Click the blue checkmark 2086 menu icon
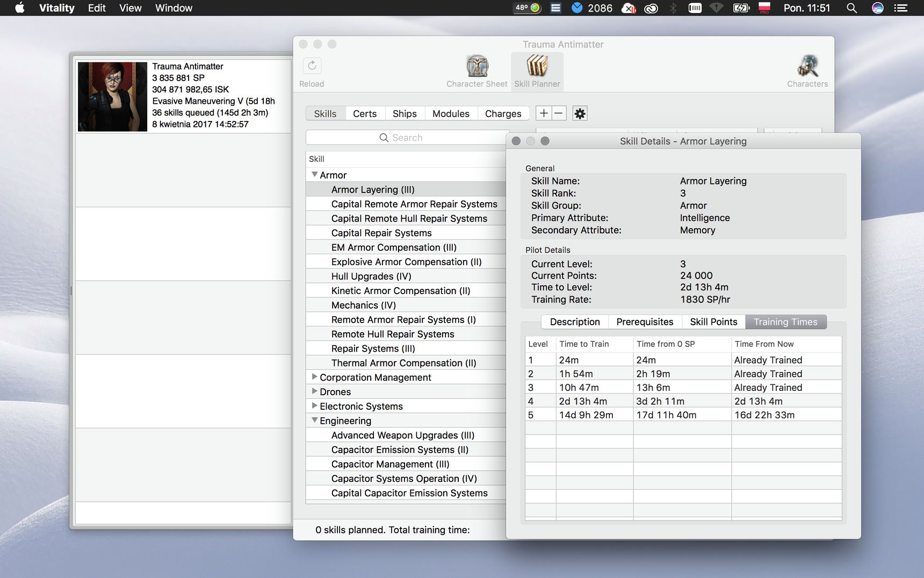 click(x=592, y=8)
